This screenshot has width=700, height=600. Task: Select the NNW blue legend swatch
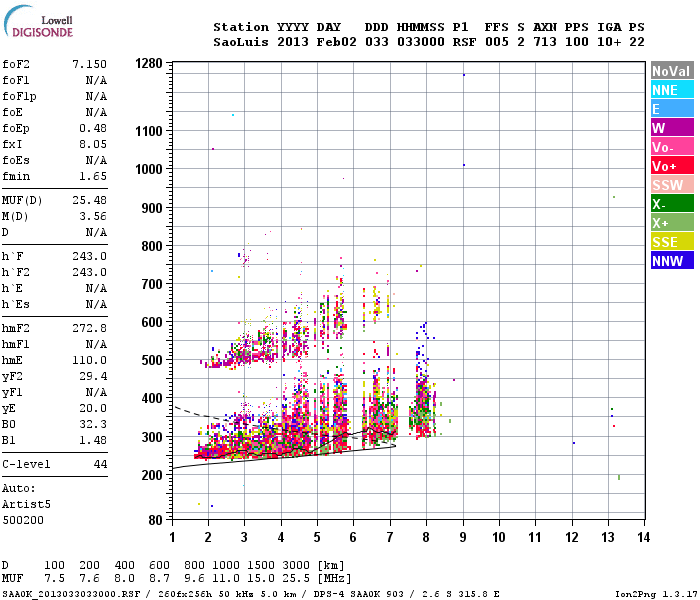click(x=672, y=261)
